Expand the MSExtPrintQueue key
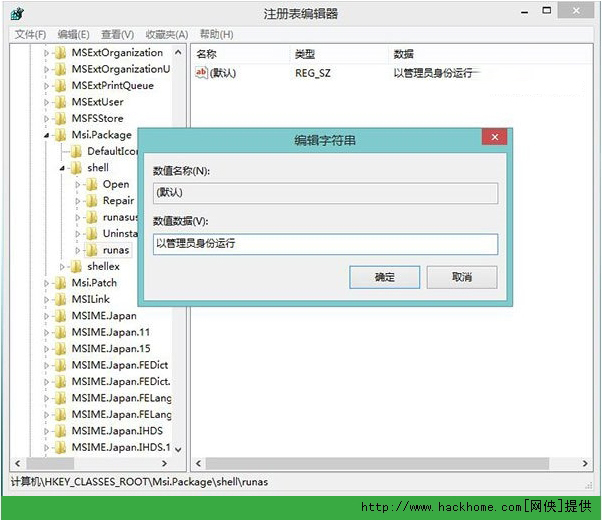602x521 pixels. click(x=46, y=86)
